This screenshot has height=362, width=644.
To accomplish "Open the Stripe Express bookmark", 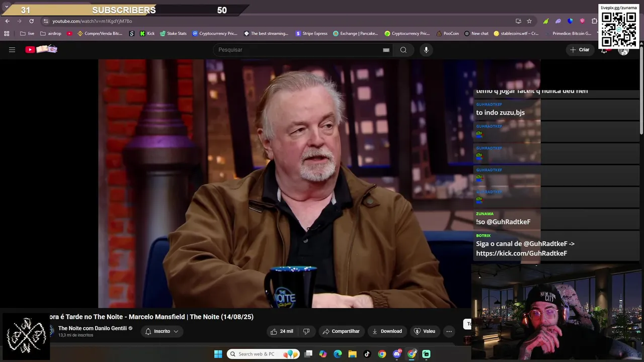I will coord(311,34).
